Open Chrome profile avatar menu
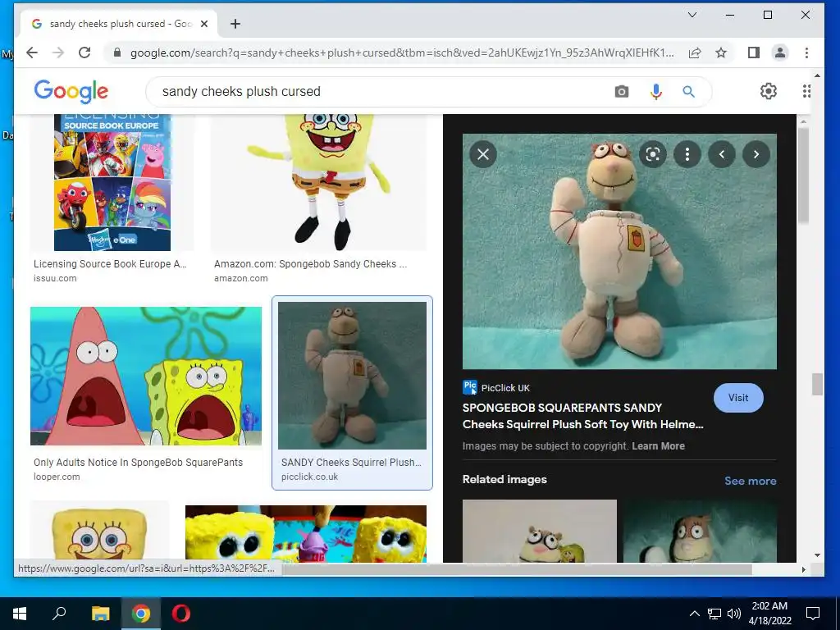Viewport: 840px width, 630px height. (780, 52)
